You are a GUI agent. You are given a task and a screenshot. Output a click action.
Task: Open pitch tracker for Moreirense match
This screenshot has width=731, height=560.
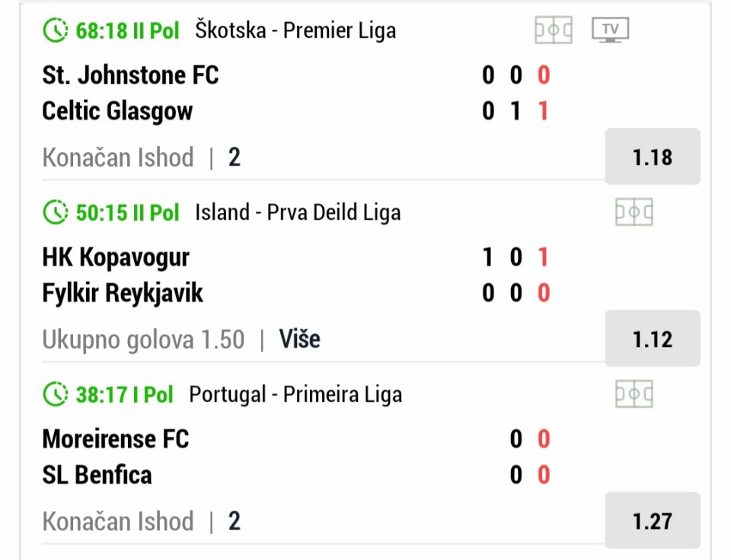tap(634, 394)
